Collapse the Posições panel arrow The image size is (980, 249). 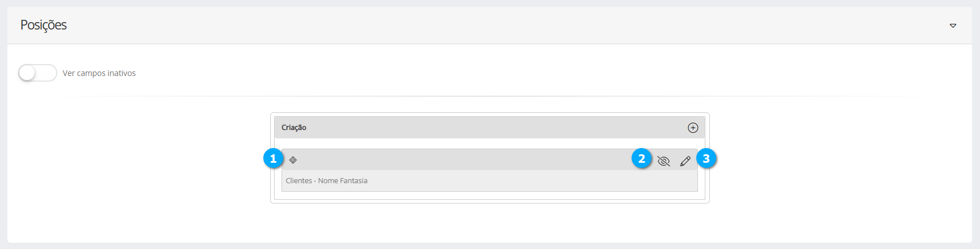tap(953, 26)
